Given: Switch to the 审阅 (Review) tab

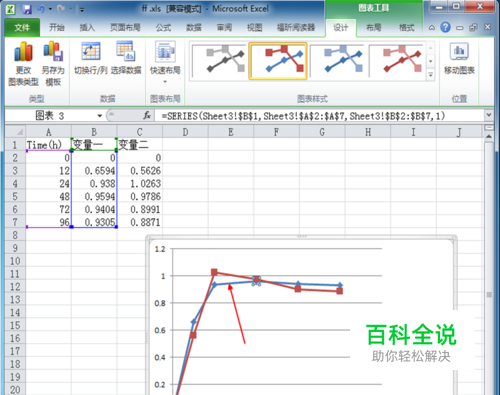Looking at the screenshot, I should [x=224, y=28].
